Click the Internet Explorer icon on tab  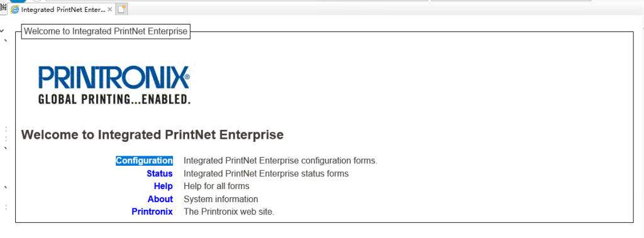(15, 9)
